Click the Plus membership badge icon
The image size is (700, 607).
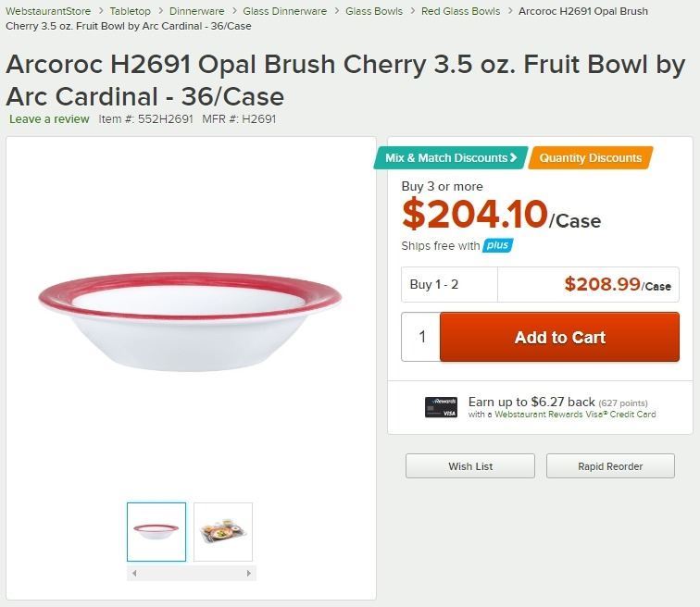point(497,245)
